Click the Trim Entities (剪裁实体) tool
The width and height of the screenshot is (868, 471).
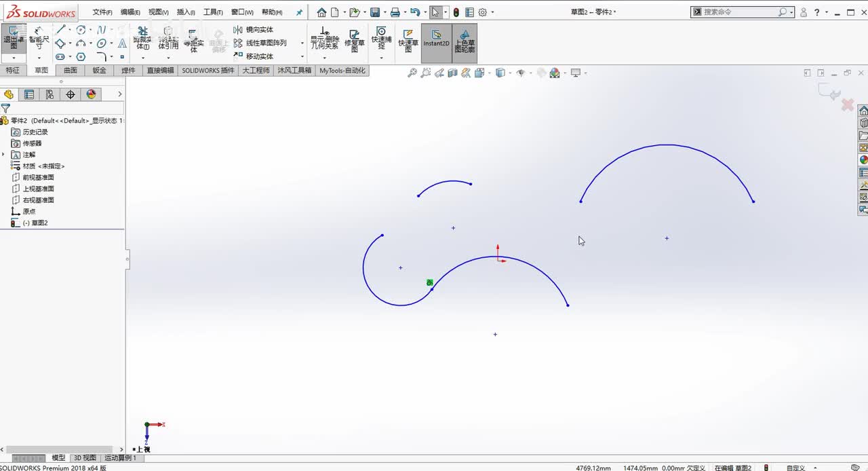142,38
